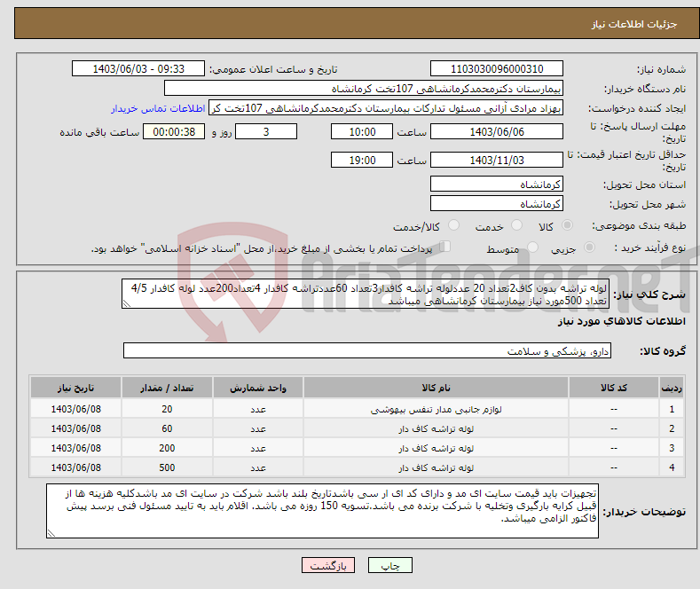Click the buyer notes resize grip
Viewport: 700px width, 589px height.
click(x=51, y=533)
